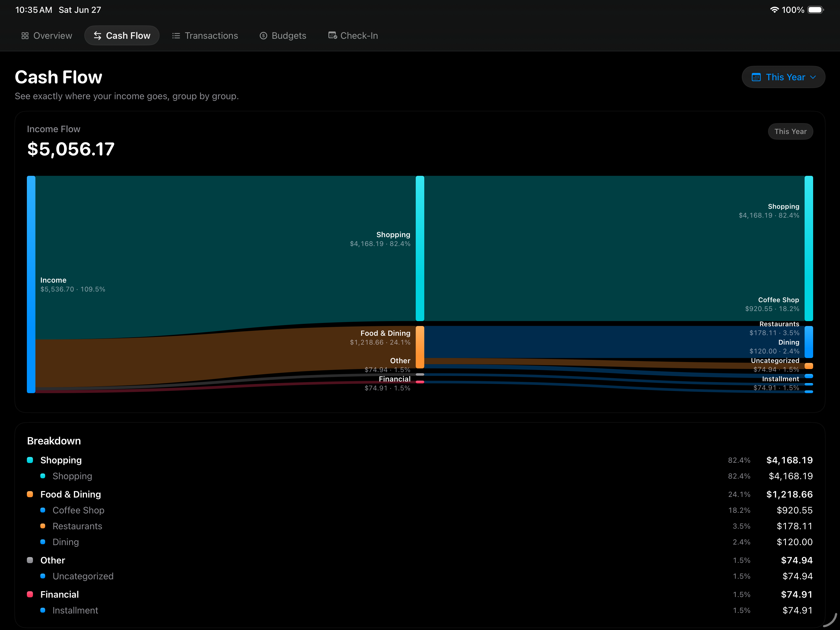
Task: Click the Financial group row in Breakdown
Action: pyautogui.click(x=420, y=595)
